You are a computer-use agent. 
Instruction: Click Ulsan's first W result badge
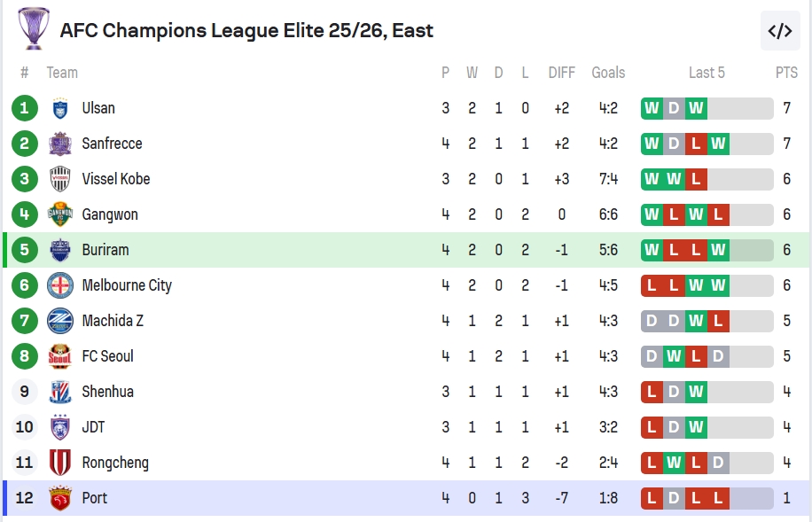pyautogui.click(x=652, y=108)
